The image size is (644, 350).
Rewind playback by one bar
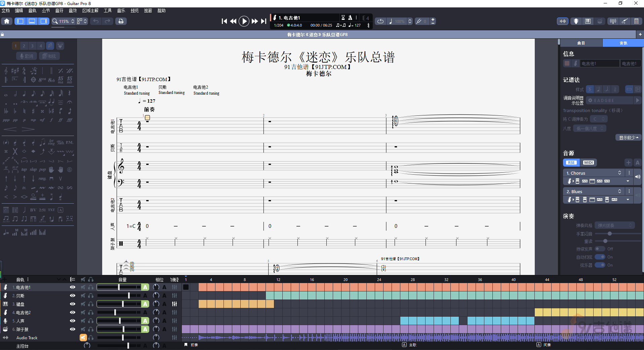point(233,21)
